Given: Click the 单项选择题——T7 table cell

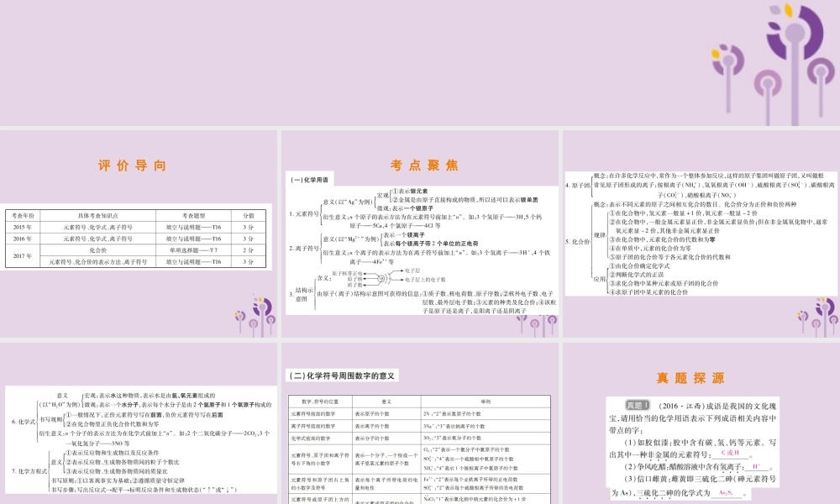Looking at the screenshot, I should (193, 250).
